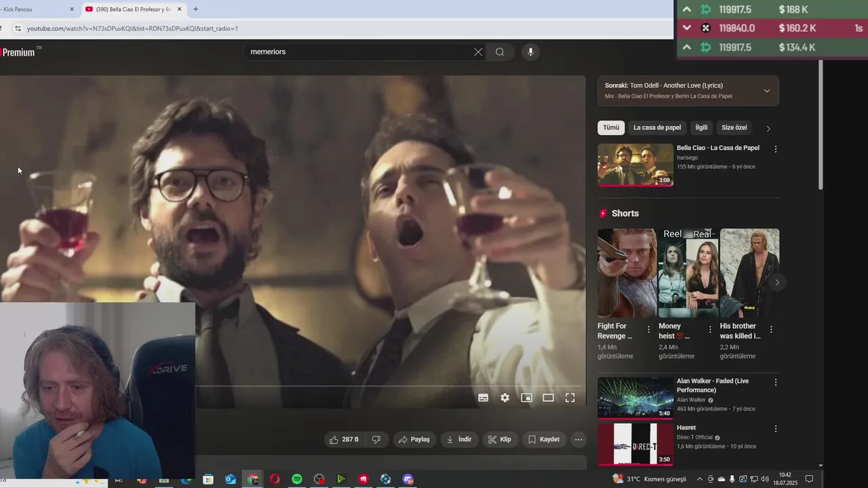Open the Direc-T Official channel link
This screenshot has height=488, width=868.
click(694, 438)
